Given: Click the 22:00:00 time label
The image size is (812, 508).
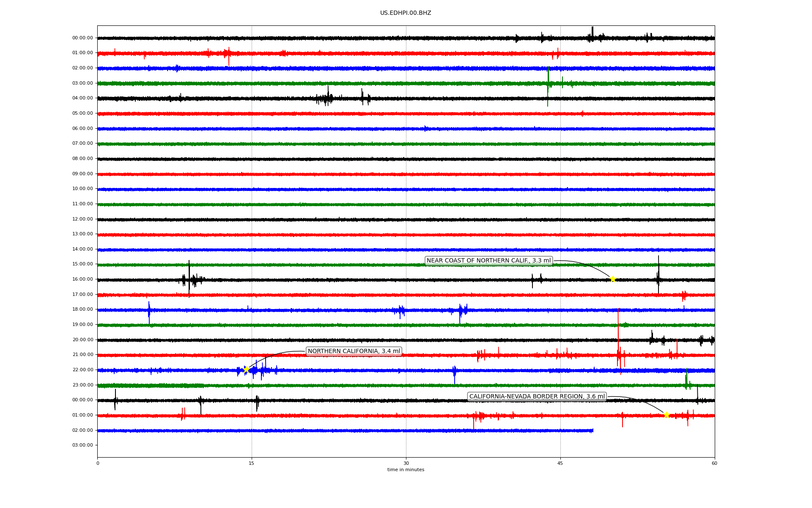Looking at the screenshot, I should (82, 370).
